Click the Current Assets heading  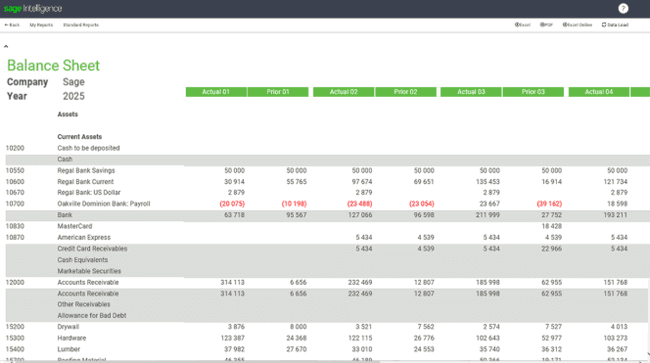coord(80,137)
